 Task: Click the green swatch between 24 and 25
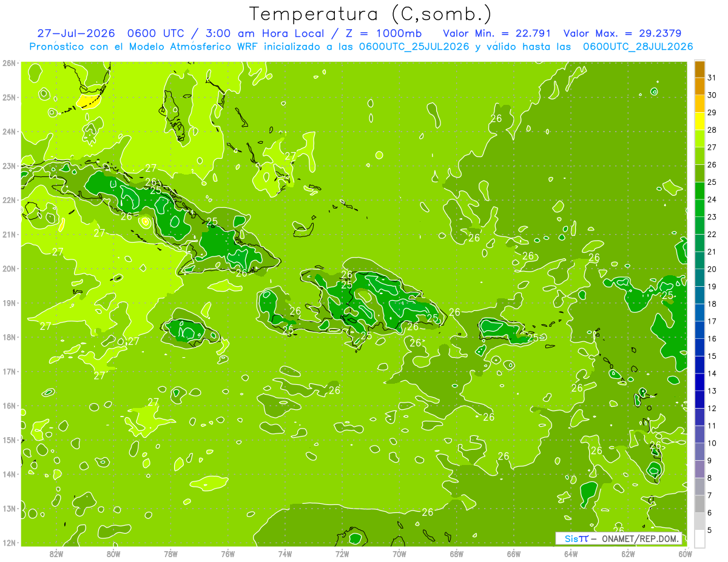click(699, 191)
